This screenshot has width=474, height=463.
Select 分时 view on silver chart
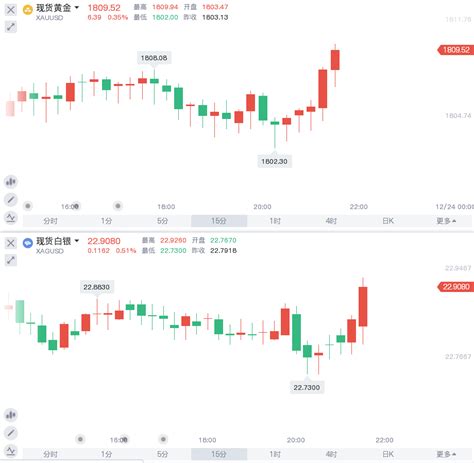coord(51,454)
